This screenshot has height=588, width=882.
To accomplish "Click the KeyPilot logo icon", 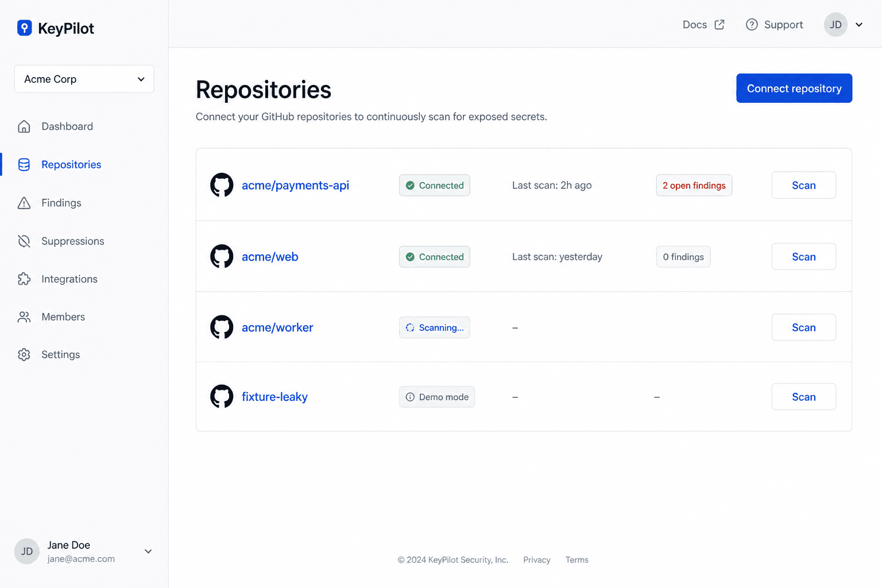I will (x=25, y=28).
